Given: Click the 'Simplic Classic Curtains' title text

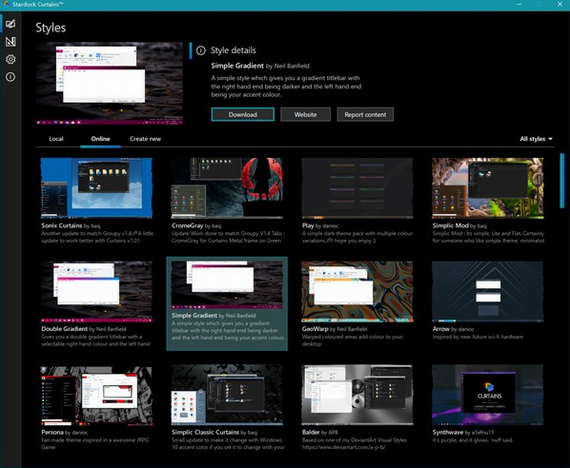Looking at the screenshot, I should [205, 432].
